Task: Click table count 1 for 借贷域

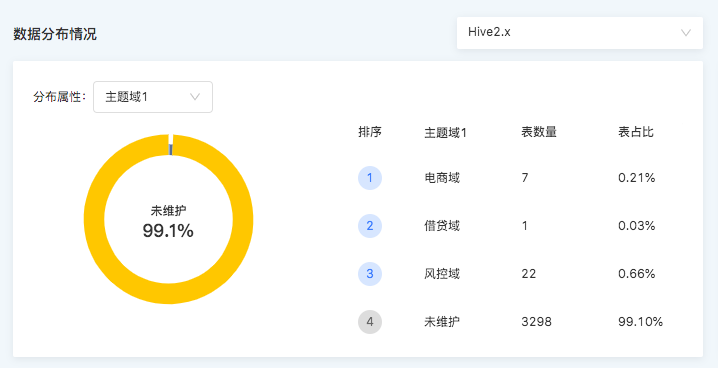Action: pyautogui.click(x=524, y=226)
